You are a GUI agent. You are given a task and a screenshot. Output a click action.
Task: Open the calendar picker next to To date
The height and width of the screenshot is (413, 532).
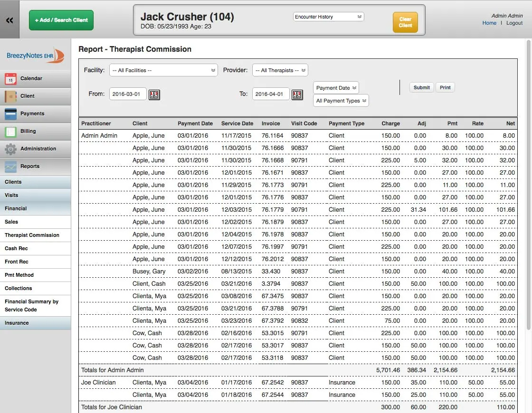tap(297, 94)
